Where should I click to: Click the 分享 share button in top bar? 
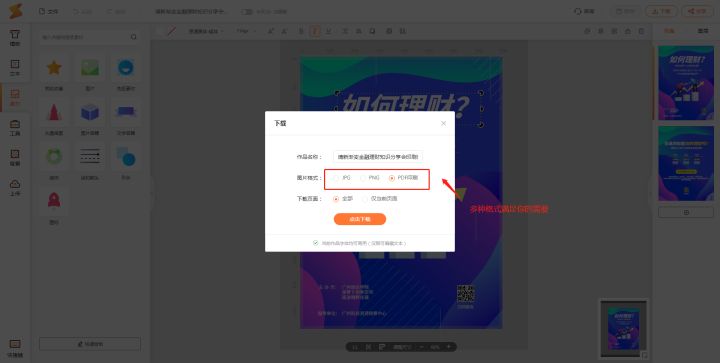697,11
